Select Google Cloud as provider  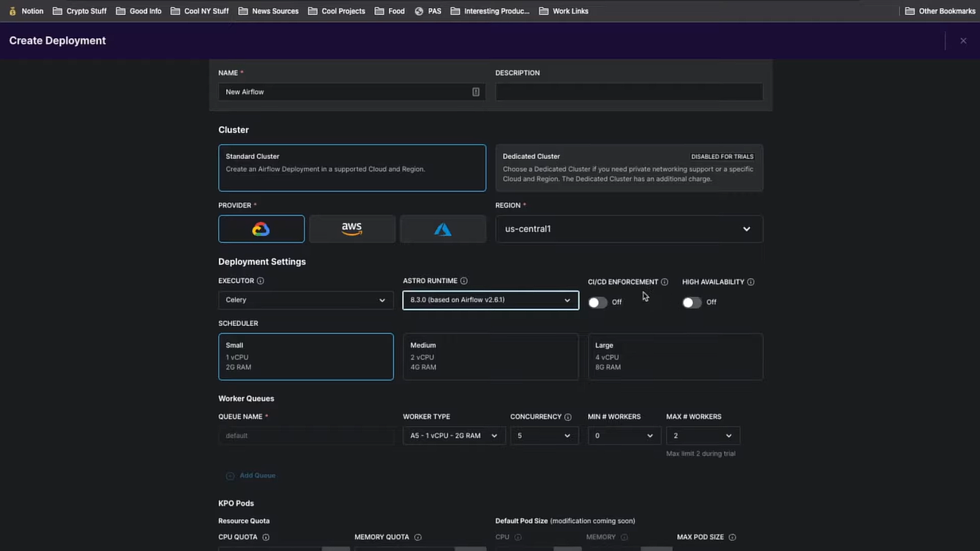[x=261, y=229]
